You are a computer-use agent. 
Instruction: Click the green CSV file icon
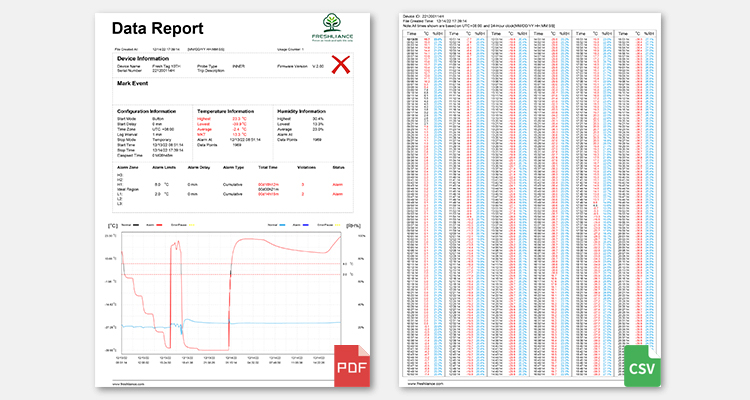[642, 366]
